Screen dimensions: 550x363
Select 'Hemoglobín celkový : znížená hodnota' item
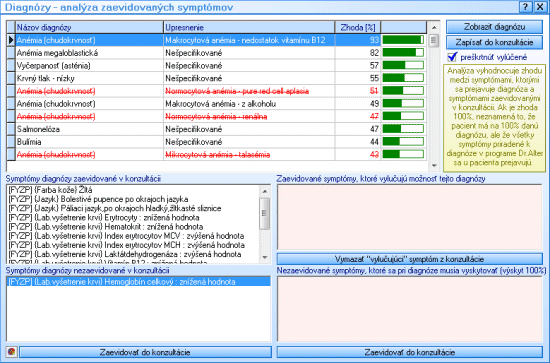tap(139, 282)
